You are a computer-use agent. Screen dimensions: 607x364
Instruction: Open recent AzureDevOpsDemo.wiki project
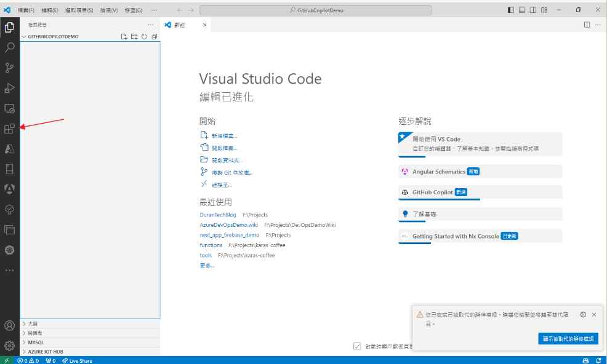click(x=229, y=225)
